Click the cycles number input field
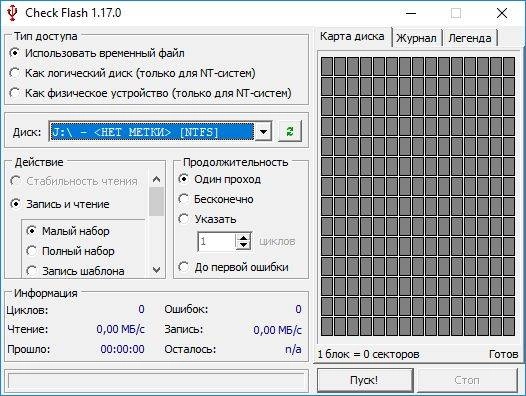Image resolution: width=526 pixels, height=396 pixels. (216, 241)
